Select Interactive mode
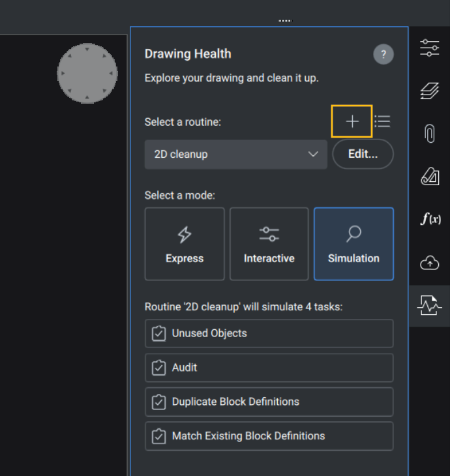Viewport: 450px width, 476px height. pyautogui.click(x=269, y=244)
